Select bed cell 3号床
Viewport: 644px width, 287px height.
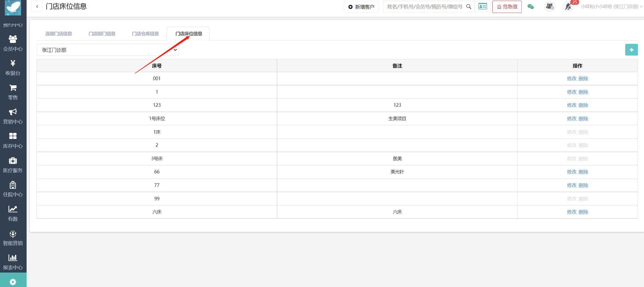point(157,159)
